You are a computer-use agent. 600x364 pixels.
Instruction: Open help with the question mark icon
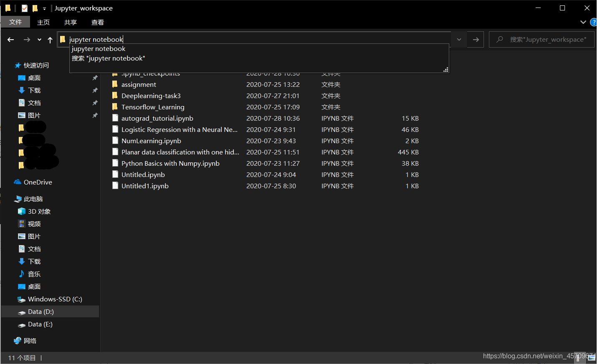[x=593, y=22]
